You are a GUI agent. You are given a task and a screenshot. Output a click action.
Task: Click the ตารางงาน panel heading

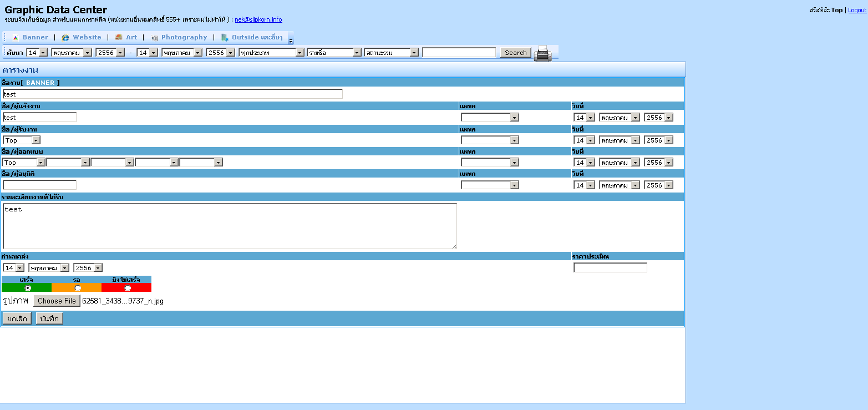pyautogui.click(x=20, y=70)
